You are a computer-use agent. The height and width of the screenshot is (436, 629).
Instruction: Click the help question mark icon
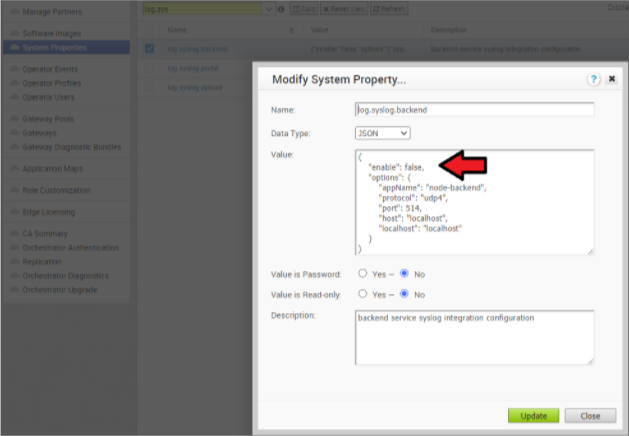point(594,79)
